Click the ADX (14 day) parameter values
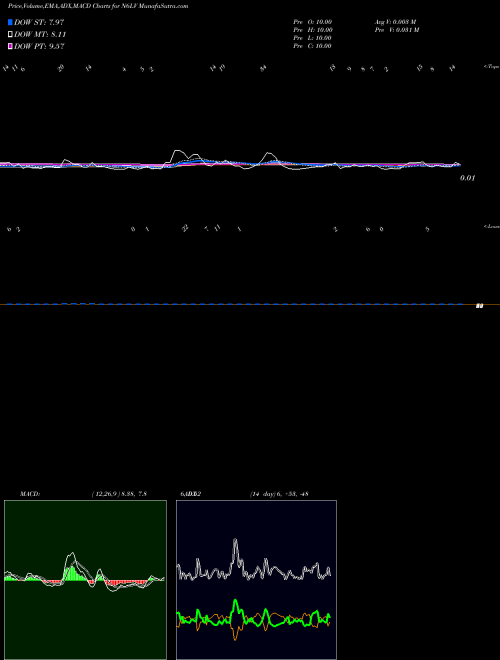 coord(279,494)
